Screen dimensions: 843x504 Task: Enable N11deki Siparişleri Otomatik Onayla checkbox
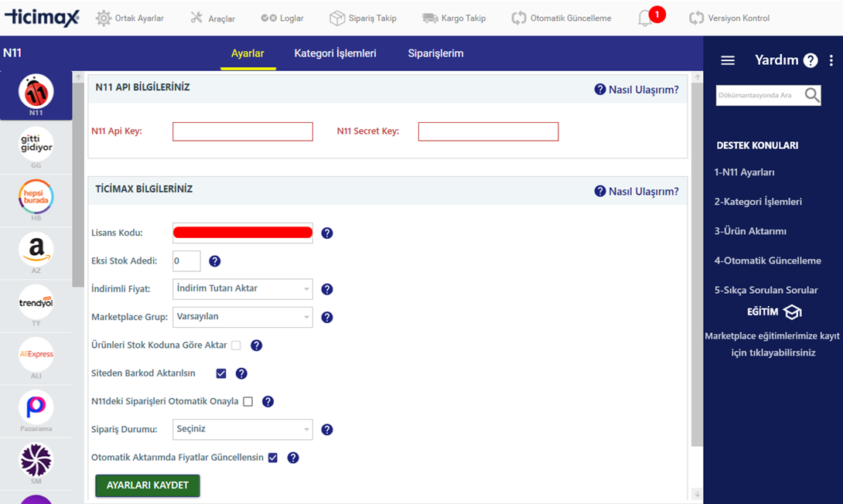click(x=247, y=401)
